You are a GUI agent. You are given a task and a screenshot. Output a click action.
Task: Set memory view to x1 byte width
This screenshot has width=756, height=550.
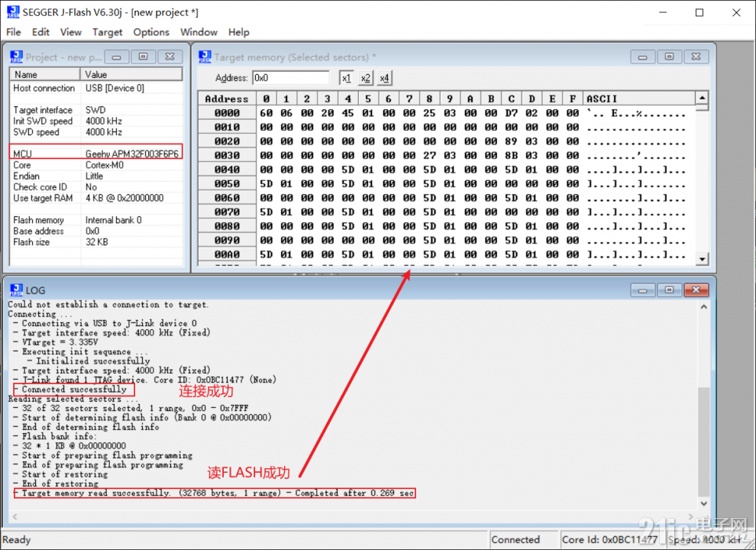[346, 78]
